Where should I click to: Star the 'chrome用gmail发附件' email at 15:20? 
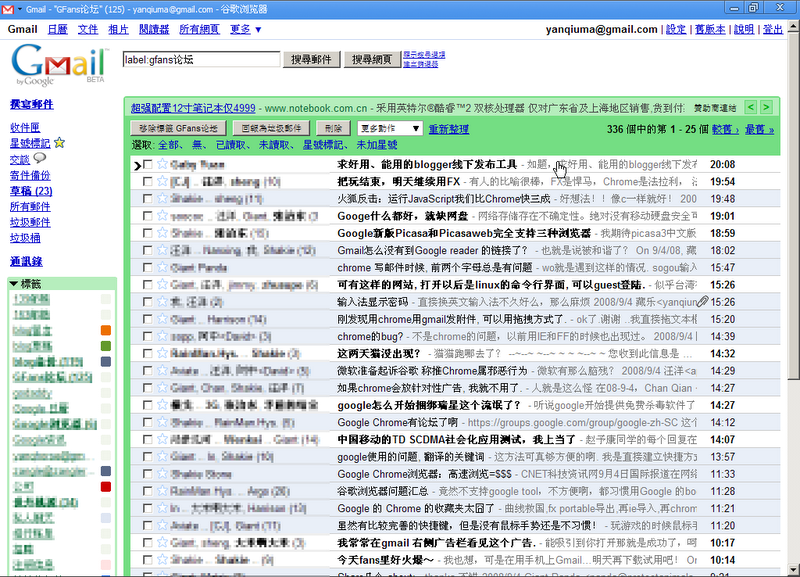point(162,319)
